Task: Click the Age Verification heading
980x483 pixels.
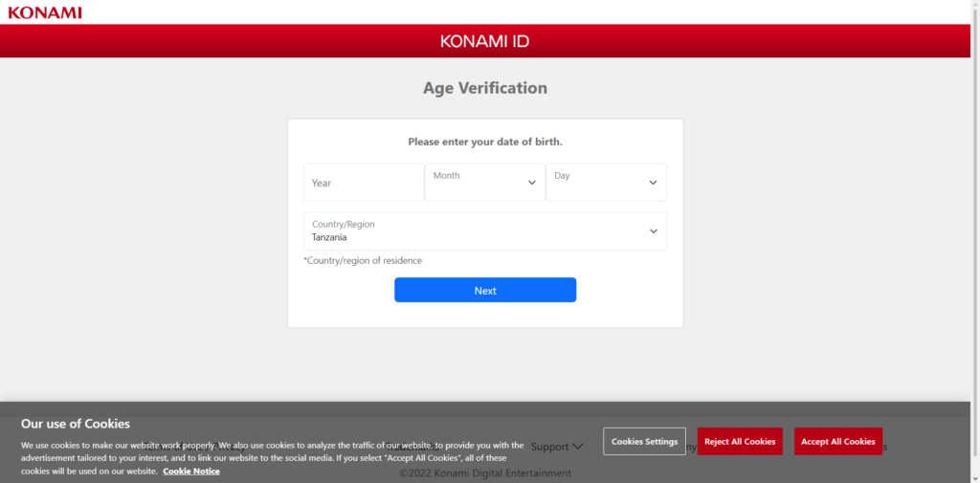Action: pos(485,88)
